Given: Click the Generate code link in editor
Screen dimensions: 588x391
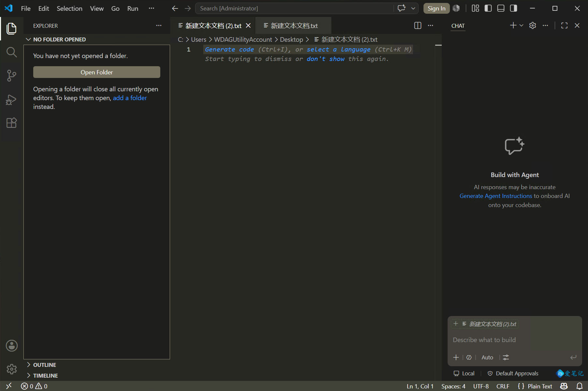Looking at the screenshot, I should point(229,50).
